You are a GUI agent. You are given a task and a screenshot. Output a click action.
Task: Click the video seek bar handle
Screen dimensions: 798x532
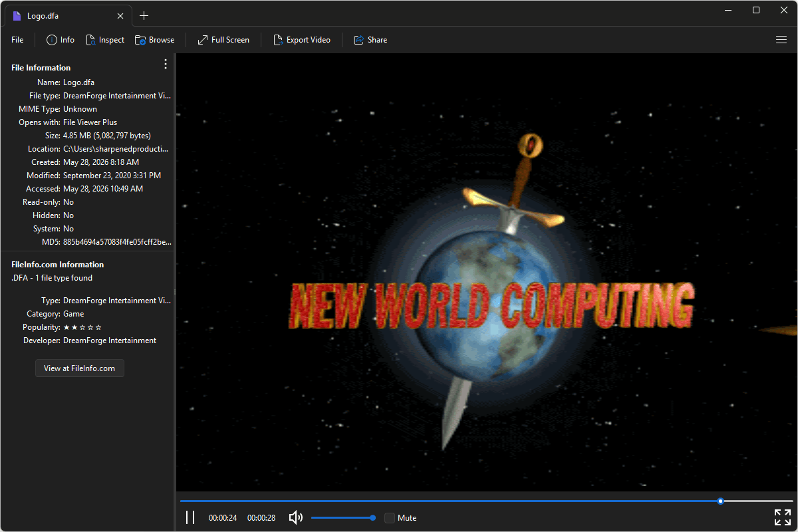point(721,501)
